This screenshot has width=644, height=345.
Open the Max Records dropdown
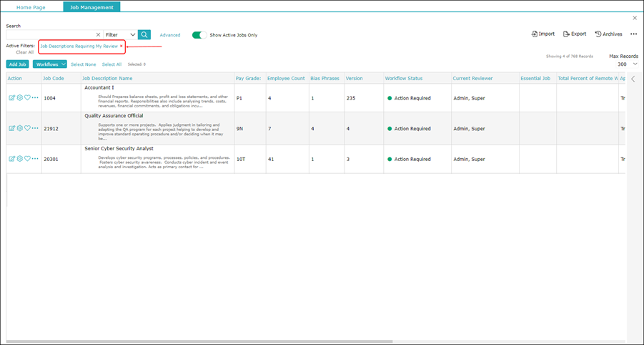(x=635, y=64)
